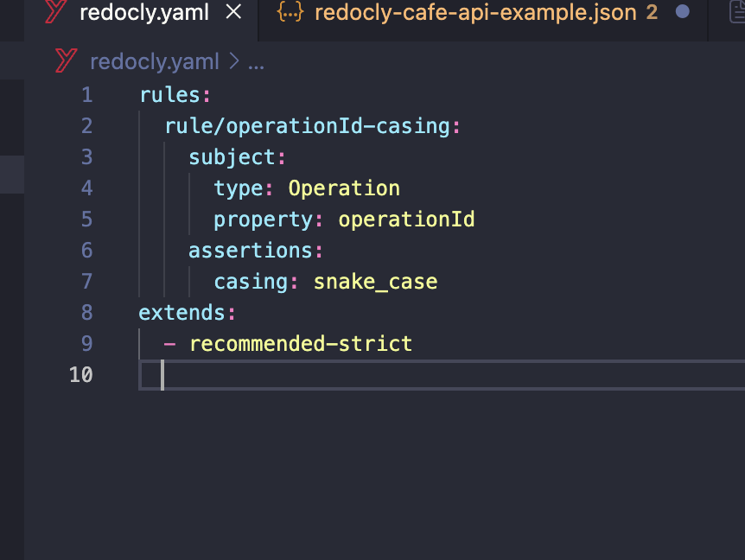The width and height of the screenshot is (745, 560).
Task: Click the operationId property value
Action: tap(406, 220)
